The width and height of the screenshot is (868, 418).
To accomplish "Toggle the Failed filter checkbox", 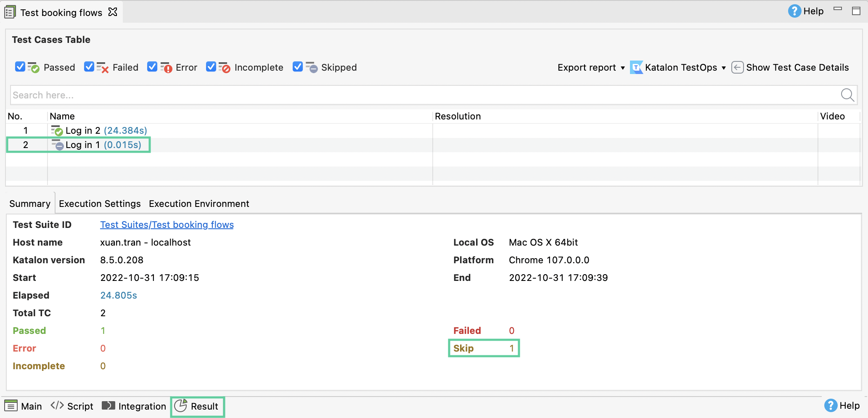I will (89, 67).
